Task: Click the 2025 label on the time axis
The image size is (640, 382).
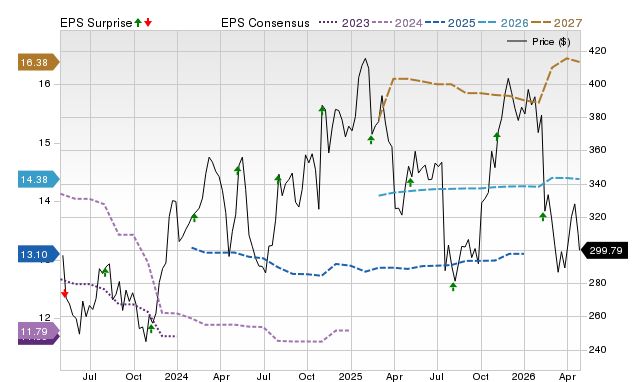Action: pos(350,376)
